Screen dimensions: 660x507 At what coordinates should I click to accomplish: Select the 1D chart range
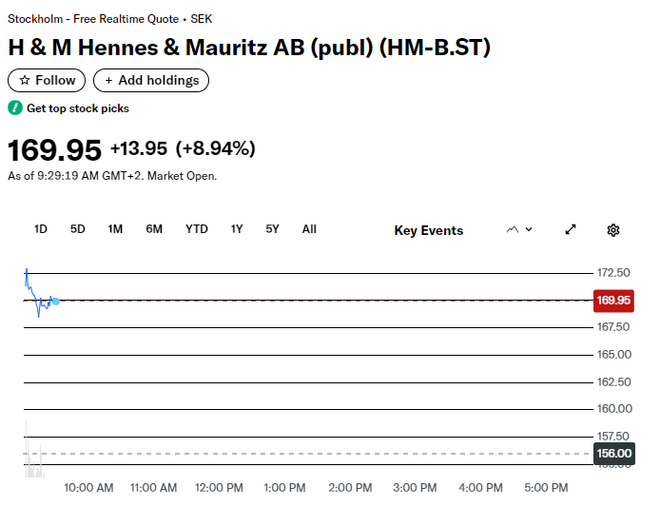point(41,229)
